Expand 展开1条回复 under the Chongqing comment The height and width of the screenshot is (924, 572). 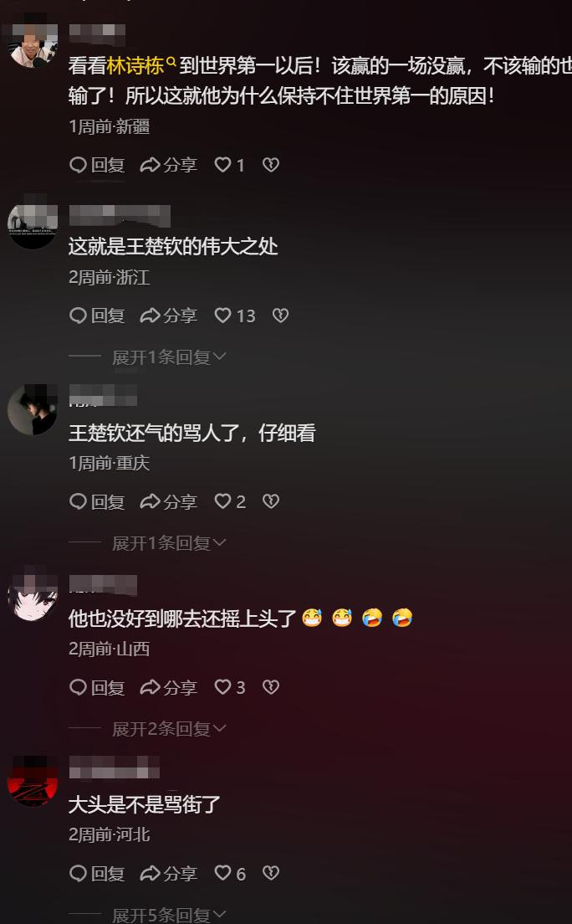168,542
